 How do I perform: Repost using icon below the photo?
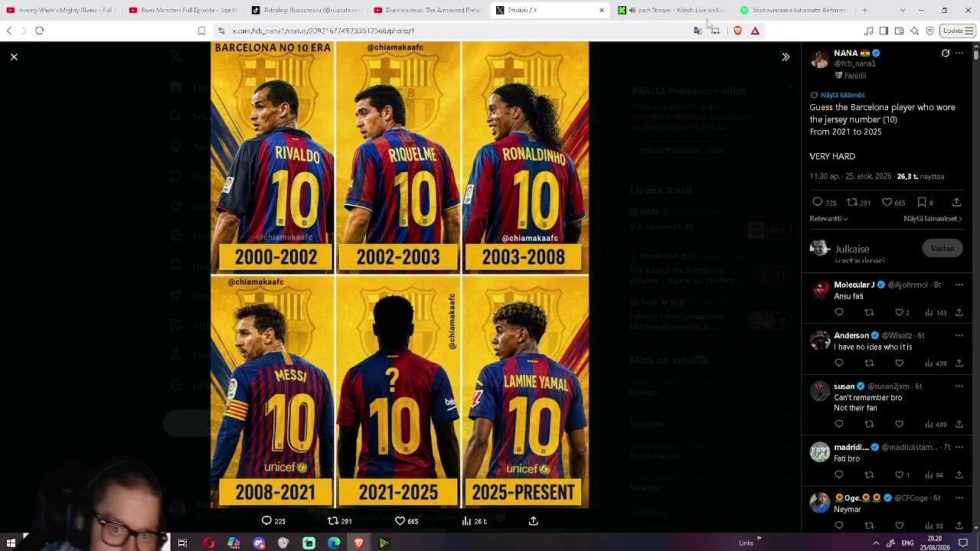333,521
